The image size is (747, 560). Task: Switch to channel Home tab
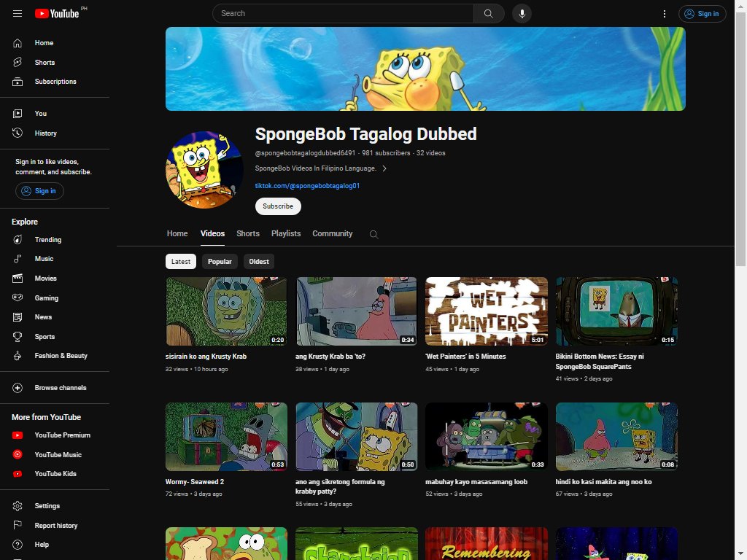[177, 233]
